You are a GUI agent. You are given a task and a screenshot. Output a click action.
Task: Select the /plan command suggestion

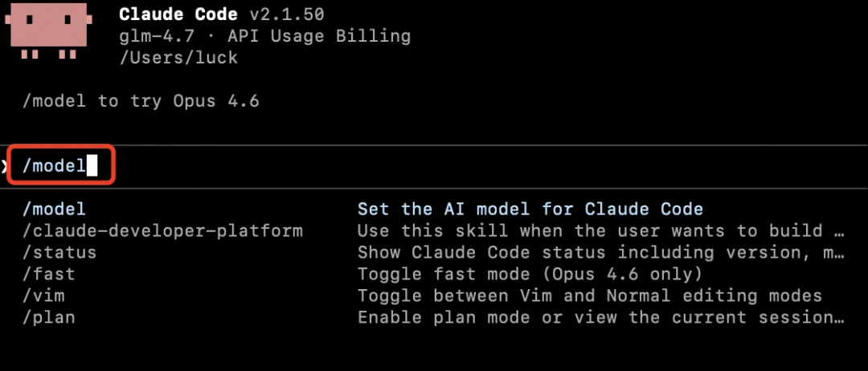tap(49, 317)
